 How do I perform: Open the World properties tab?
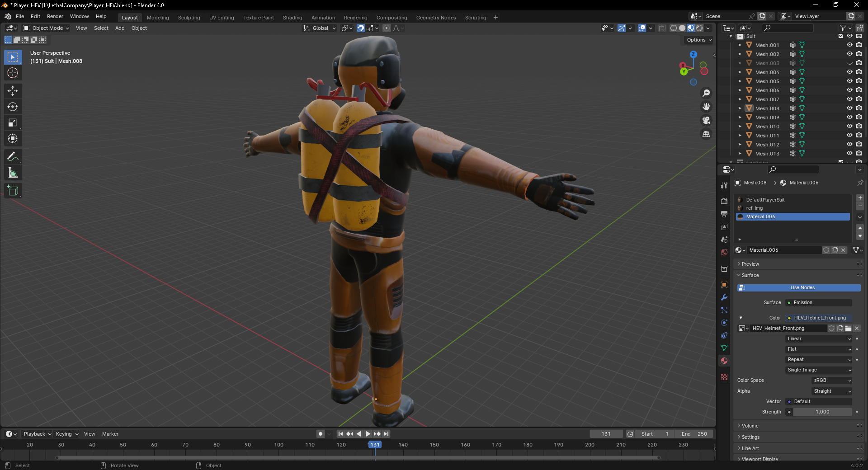click(x=724, y=252)
